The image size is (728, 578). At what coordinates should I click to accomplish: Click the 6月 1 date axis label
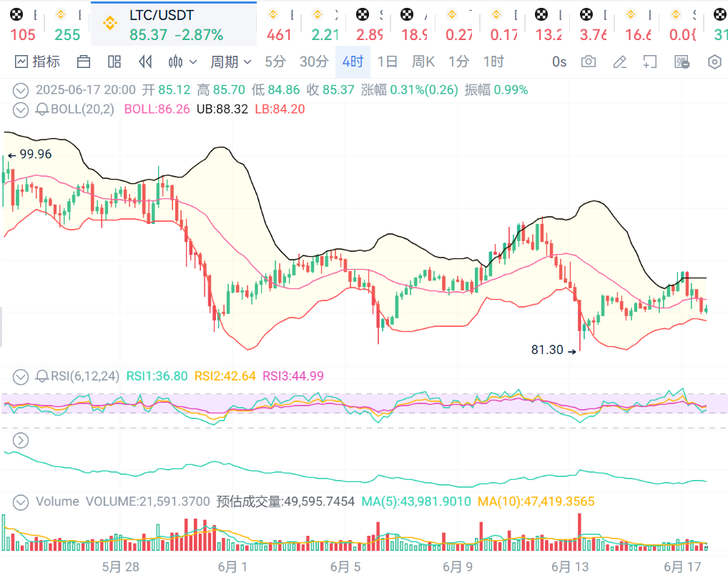232,567
